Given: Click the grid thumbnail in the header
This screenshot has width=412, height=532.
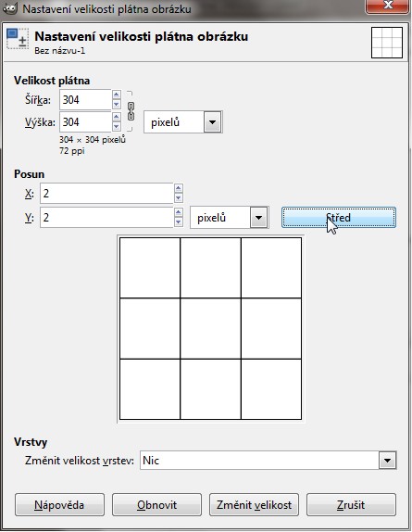Looking at the screenshot, I should (387, 43).
